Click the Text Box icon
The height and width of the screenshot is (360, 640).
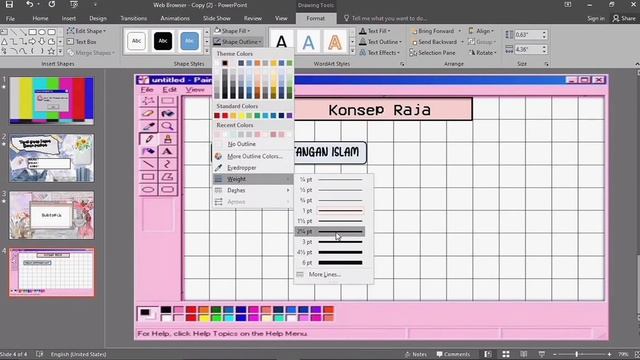70,42
